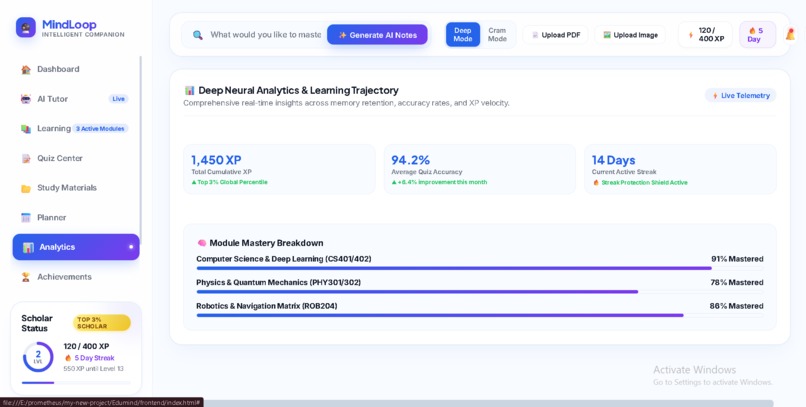Open the AI Tutor section

coord(76,99)
